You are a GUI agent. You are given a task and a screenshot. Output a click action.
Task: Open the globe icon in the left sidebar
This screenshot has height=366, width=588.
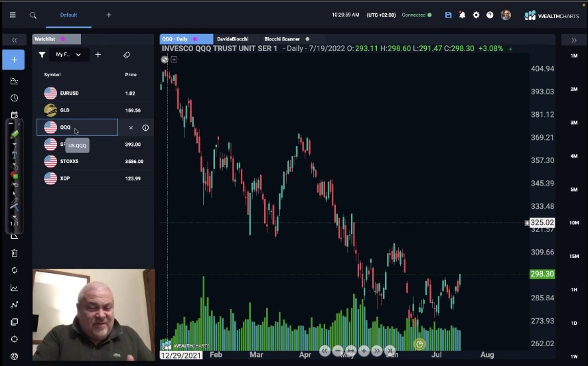coord(14,356)
